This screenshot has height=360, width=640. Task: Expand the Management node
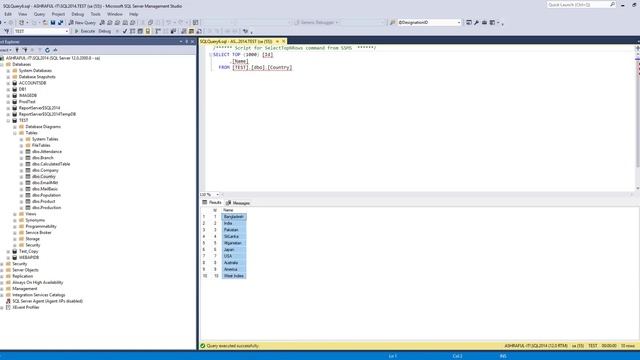[x=2, y=289]
